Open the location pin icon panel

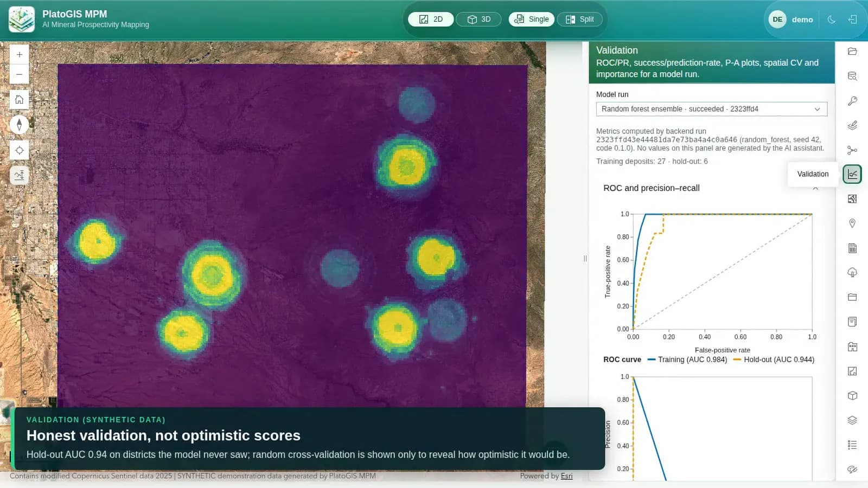tap(852, 223)
